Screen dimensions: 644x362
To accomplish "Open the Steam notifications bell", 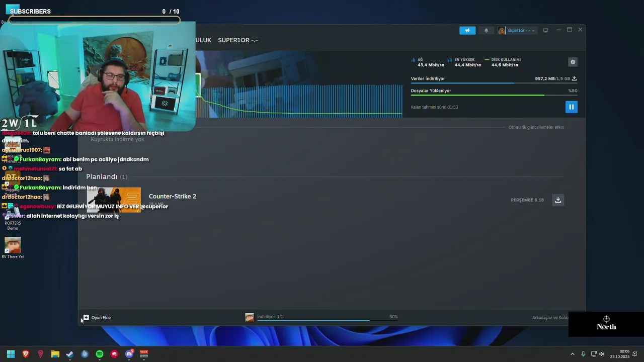I will (486, 31).
